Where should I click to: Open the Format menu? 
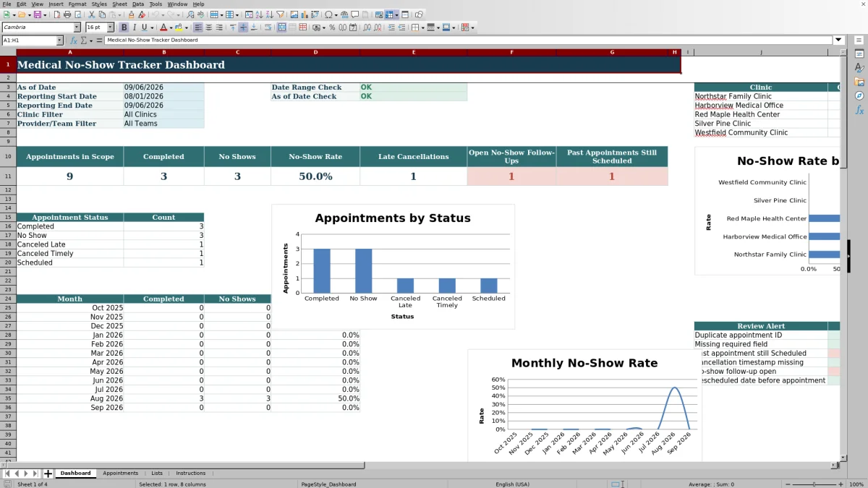tap(77, 4)
